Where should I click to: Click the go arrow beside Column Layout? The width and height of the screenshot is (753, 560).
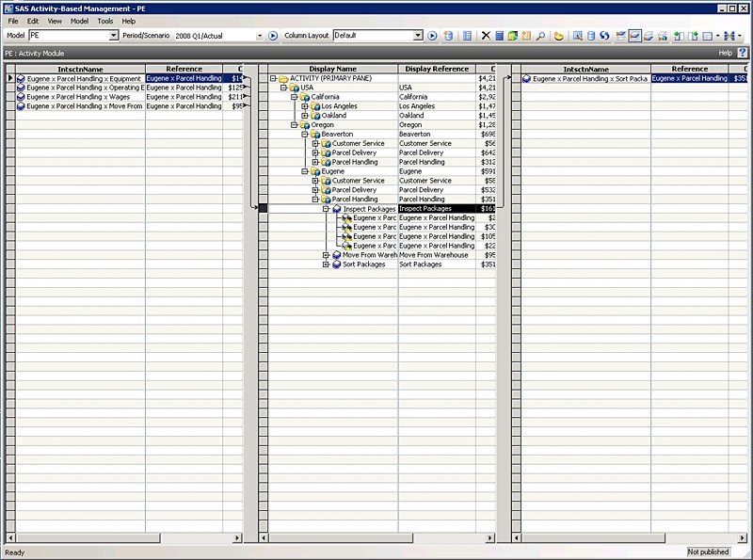432,36
